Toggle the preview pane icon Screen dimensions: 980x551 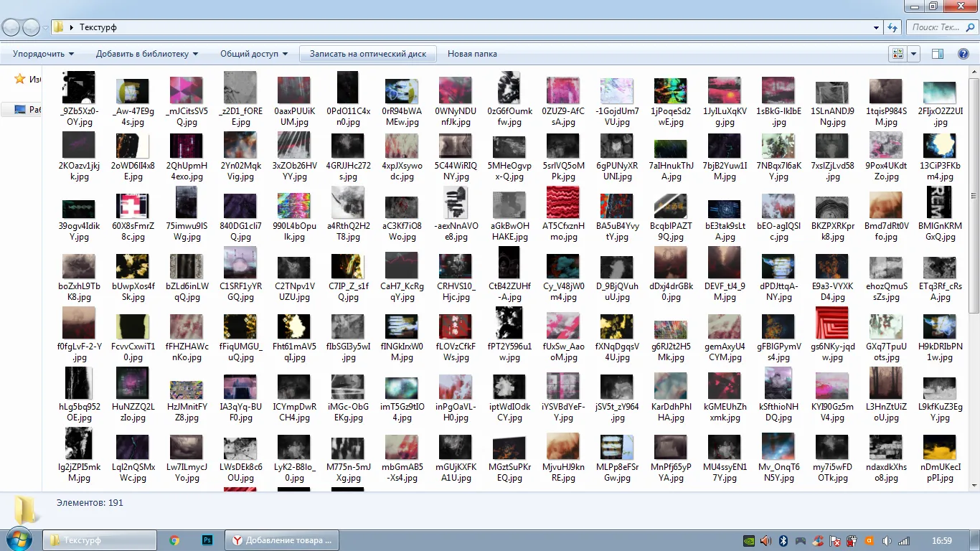coord(937,54)
